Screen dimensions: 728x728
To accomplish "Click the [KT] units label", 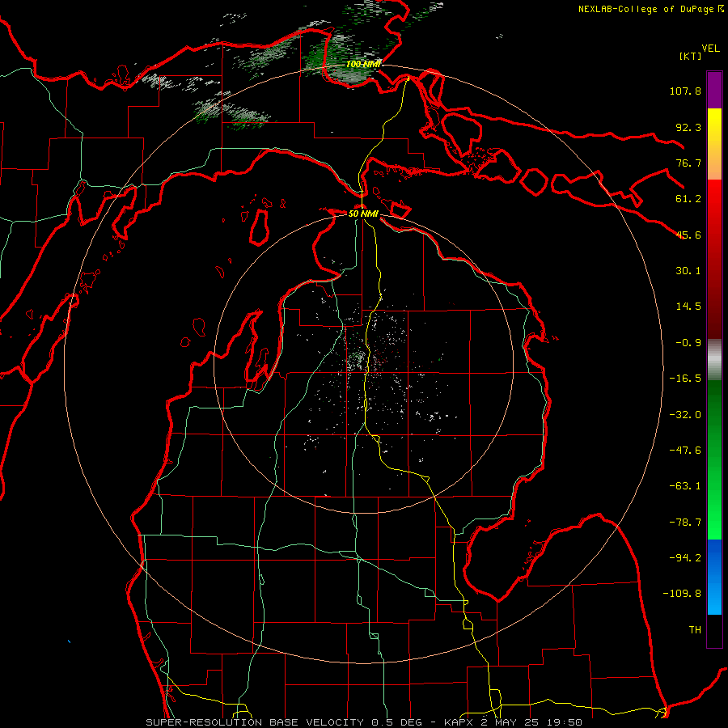I will tap(691, 56).
